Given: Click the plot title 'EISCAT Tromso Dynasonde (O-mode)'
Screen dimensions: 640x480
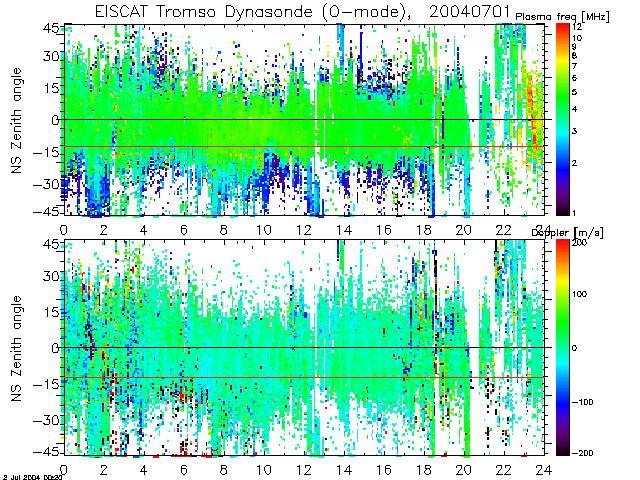Looking at the screenshot, I should pyautogui.click(x=253, y=11).
